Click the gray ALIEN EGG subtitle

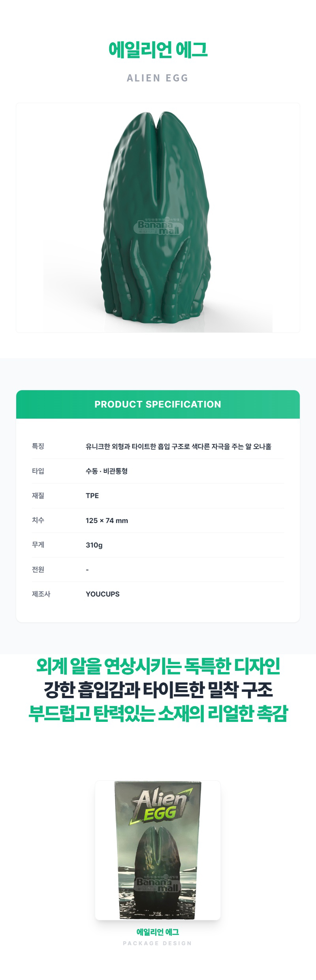(x=158, y=78)
